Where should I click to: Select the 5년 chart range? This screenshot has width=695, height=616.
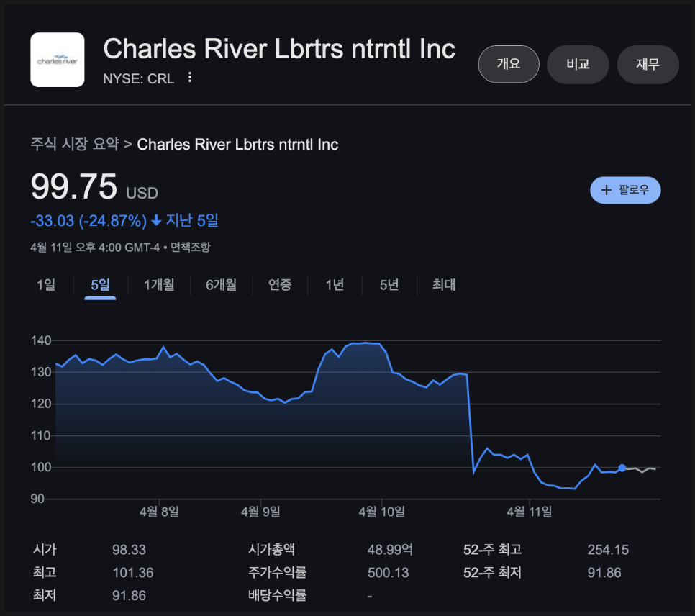click(389, 285)
